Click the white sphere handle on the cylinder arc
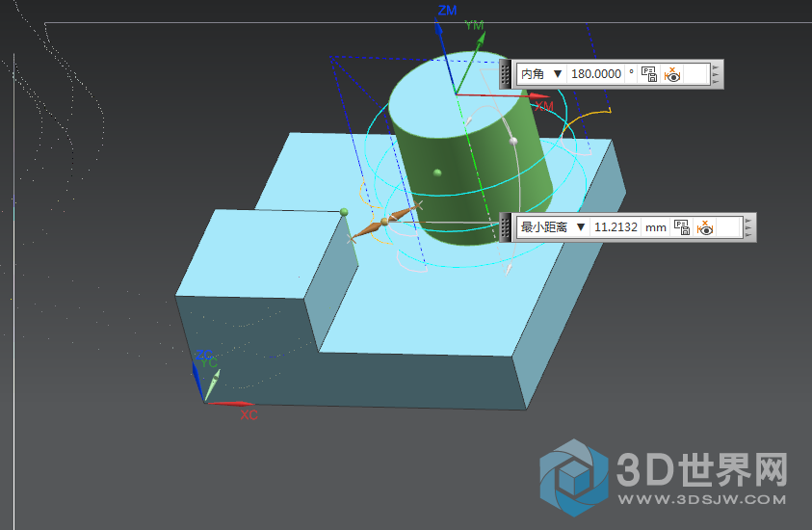Image resolution: width=812 pixels, height=530 pixels. [x=514, y=142]
